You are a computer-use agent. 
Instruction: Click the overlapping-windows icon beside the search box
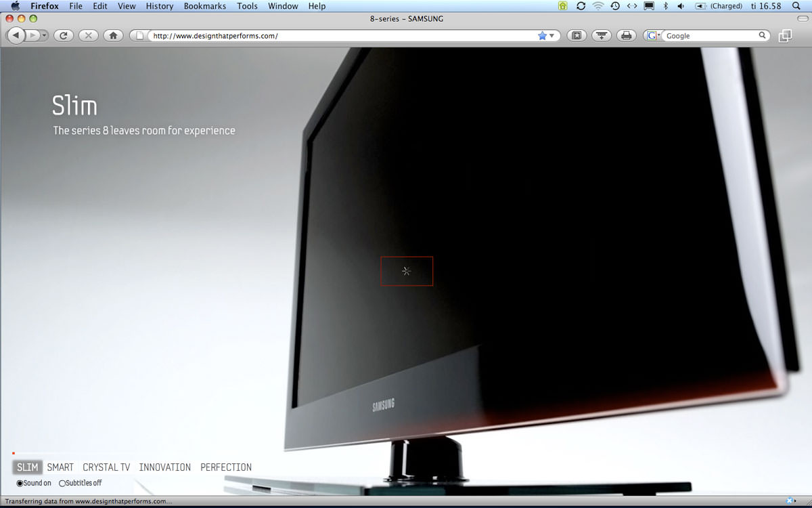click(785, 36)
